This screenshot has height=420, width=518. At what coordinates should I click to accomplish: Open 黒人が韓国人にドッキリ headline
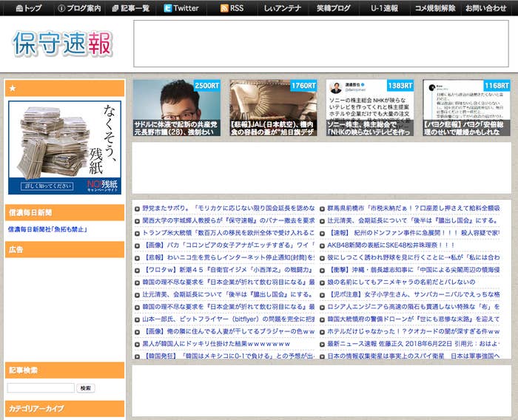click(x=216, y=344)
